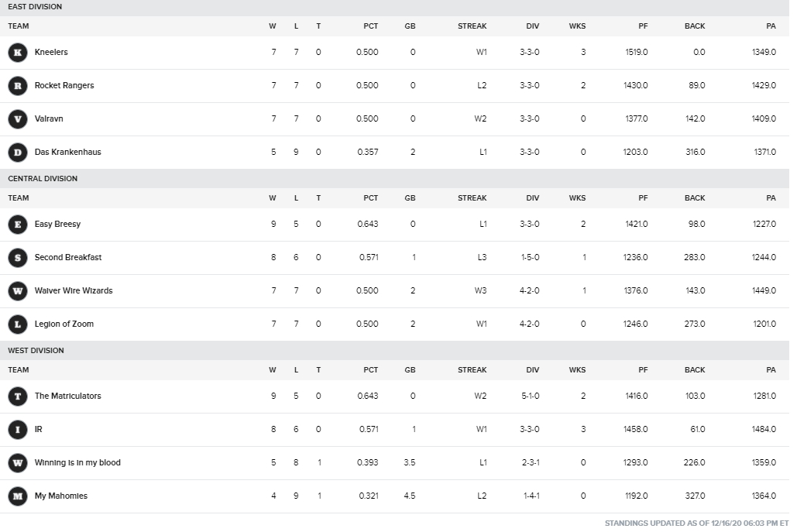Click the East Division GB column header
This screenshot has height=532, width=797.
411,26
